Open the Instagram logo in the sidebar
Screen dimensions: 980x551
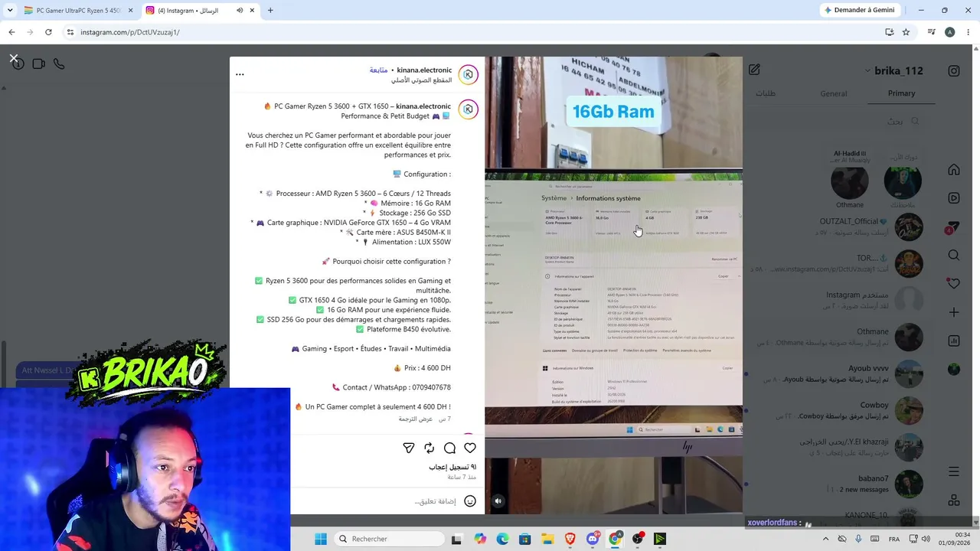pos(954,71)
